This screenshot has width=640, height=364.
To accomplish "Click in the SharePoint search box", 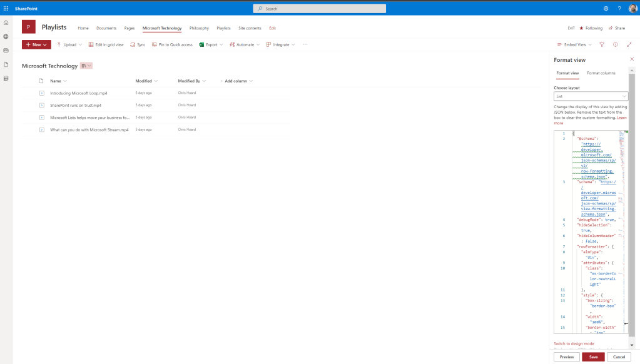I will click(x=319, y=9).
